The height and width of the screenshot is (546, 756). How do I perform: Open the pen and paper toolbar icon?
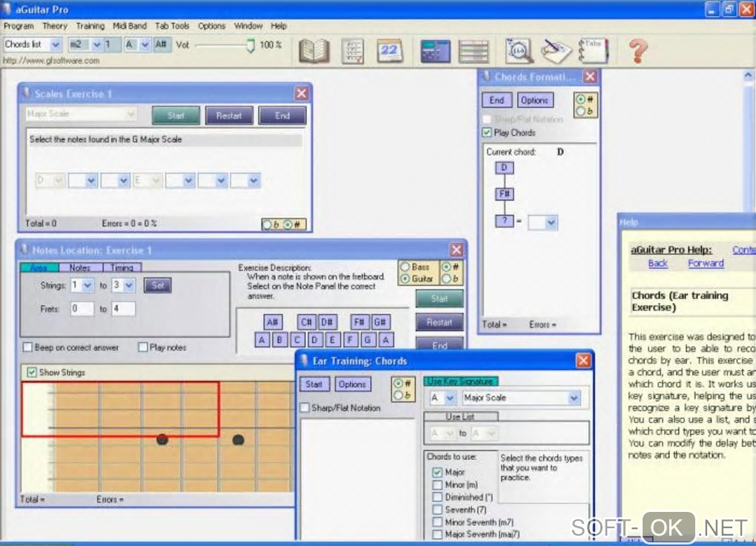tap(556, 51)
